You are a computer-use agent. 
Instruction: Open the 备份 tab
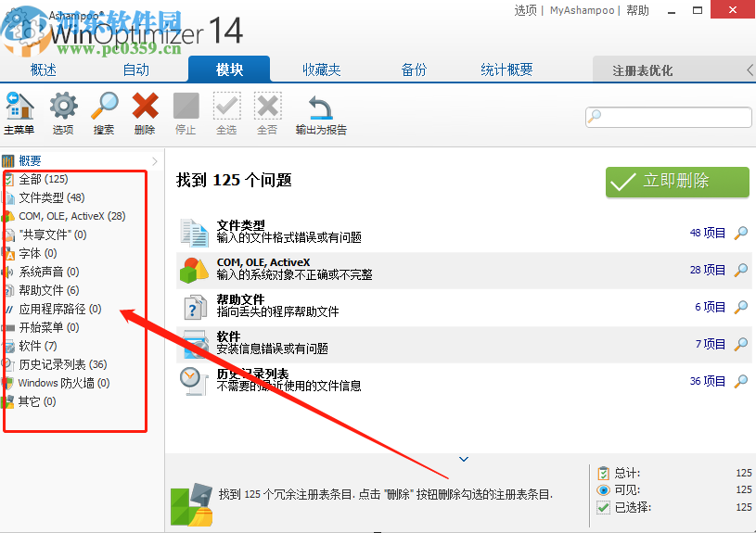(x=414, y=70)
